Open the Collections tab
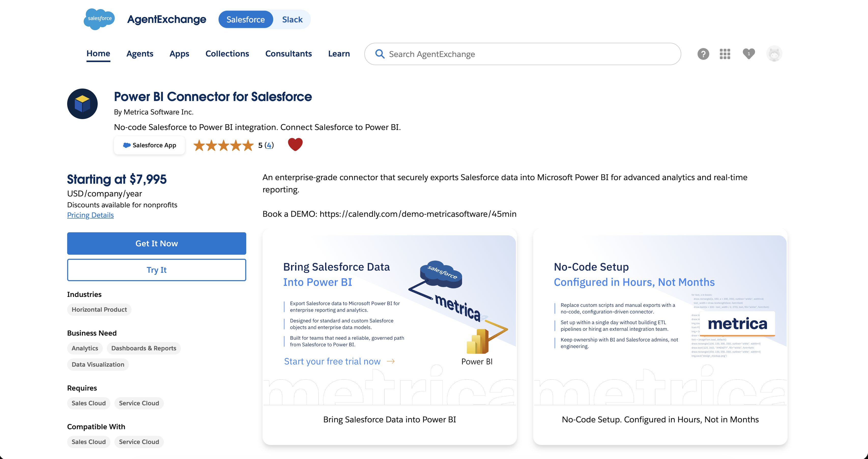Screen dimensions: 868x459 click(x=227, y=54)
